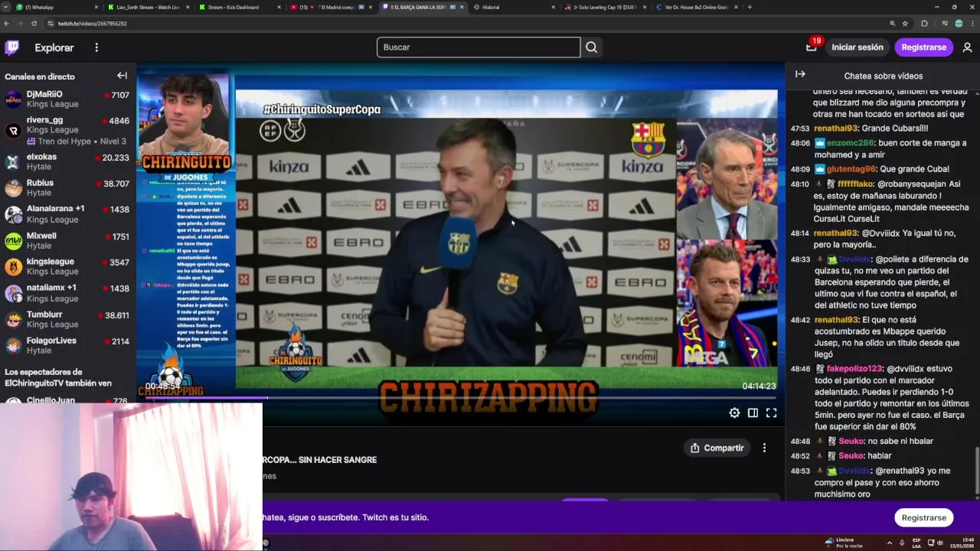Click the Explorar link
Image resolution: width=980 pixels, height=551 pixels.
pos(54,47)
